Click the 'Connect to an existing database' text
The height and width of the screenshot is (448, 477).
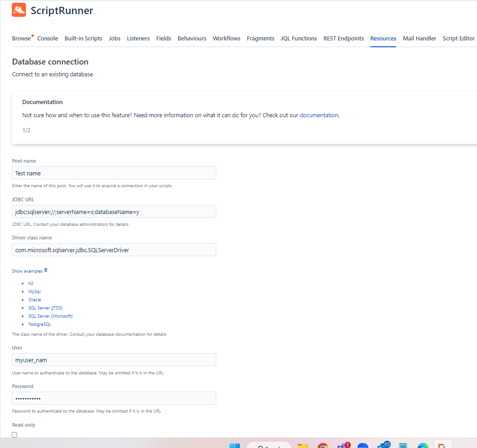tap(52, 74)
